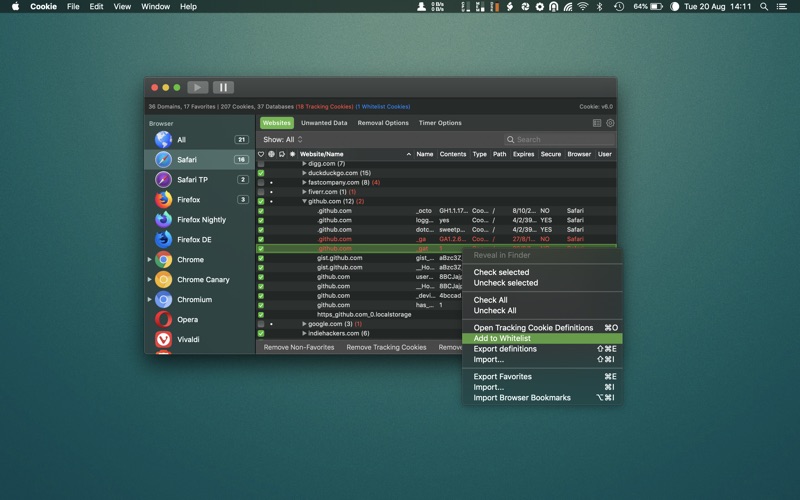Uncheck the duckduckgo.com favorite checkbox
The height and width of the screenshot is (500, 800).
(261, 173)
